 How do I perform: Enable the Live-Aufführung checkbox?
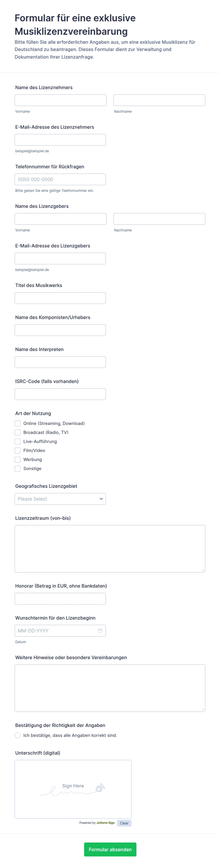pos(18,441)
